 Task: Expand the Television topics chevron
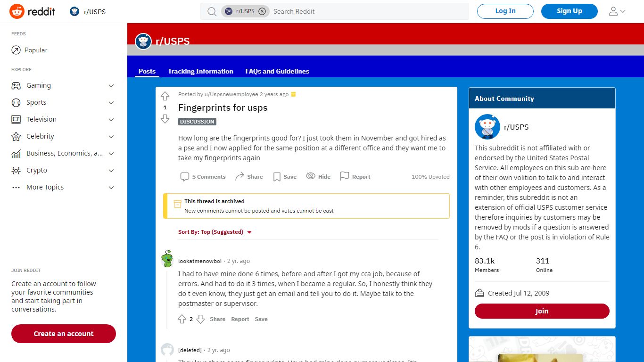(111, 120)
